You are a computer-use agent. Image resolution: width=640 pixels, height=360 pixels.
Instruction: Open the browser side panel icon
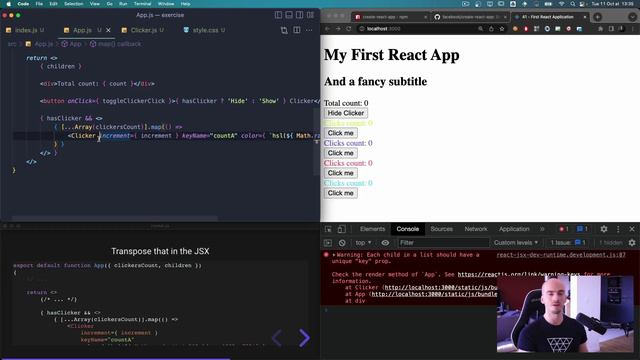coord(611,29)
